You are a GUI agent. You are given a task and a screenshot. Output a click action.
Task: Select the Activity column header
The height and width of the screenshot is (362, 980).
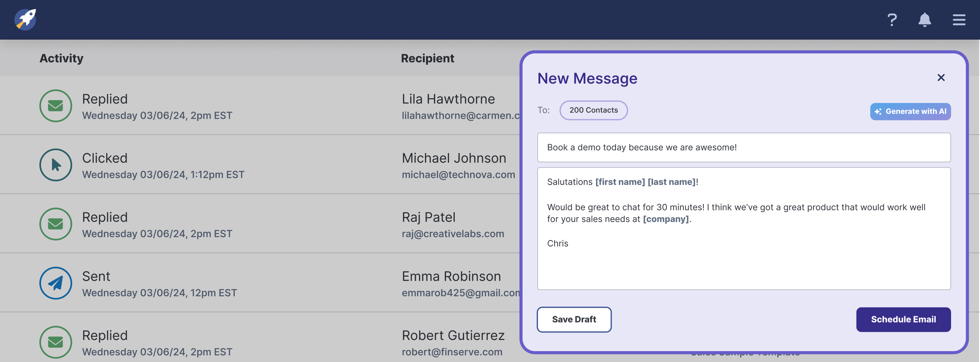click(x=61, y=58)
